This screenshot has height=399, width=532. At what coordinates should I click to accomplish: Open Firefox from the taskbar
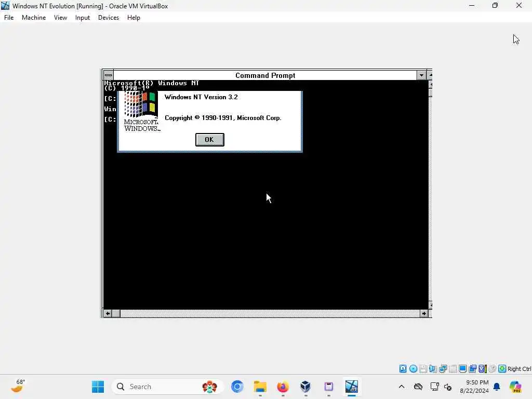[x=283, y=387]
